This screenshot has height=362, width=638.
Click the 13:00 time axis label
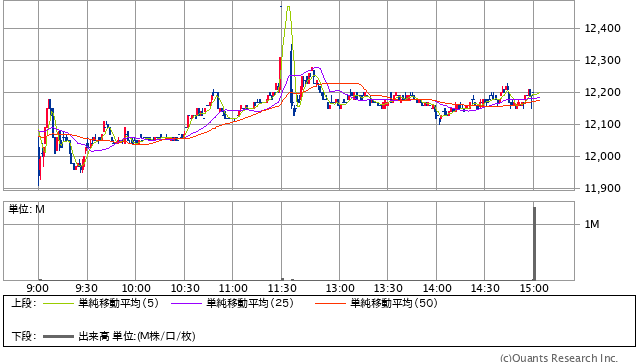340,288
